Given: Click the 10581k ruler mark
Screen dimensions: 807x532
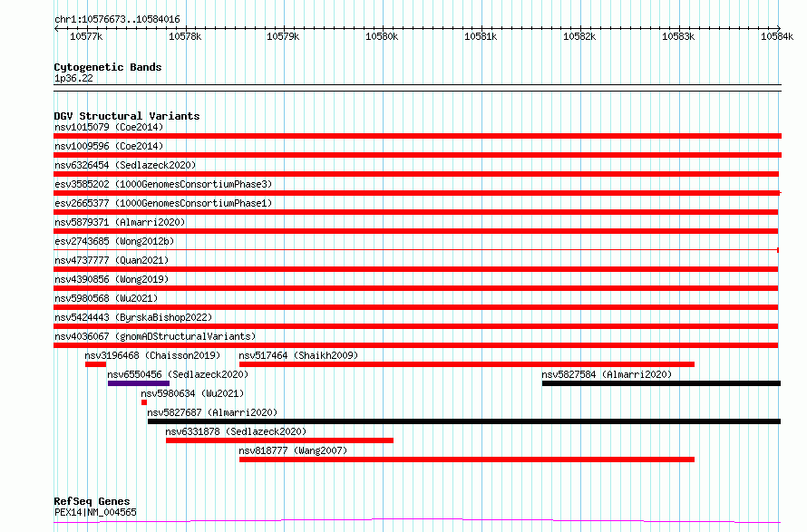Looking at the screenshot, I should (x=481, y=36).
